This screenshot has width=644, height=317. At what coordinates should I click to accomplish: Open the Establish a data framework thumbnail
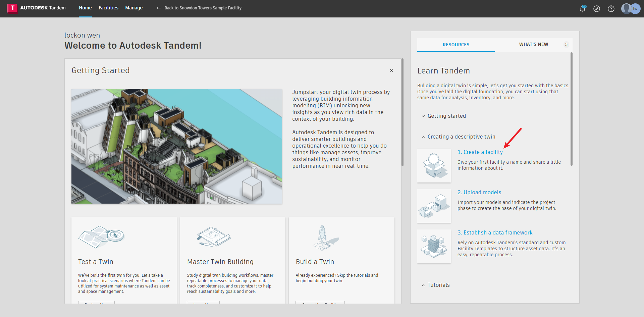434,246
